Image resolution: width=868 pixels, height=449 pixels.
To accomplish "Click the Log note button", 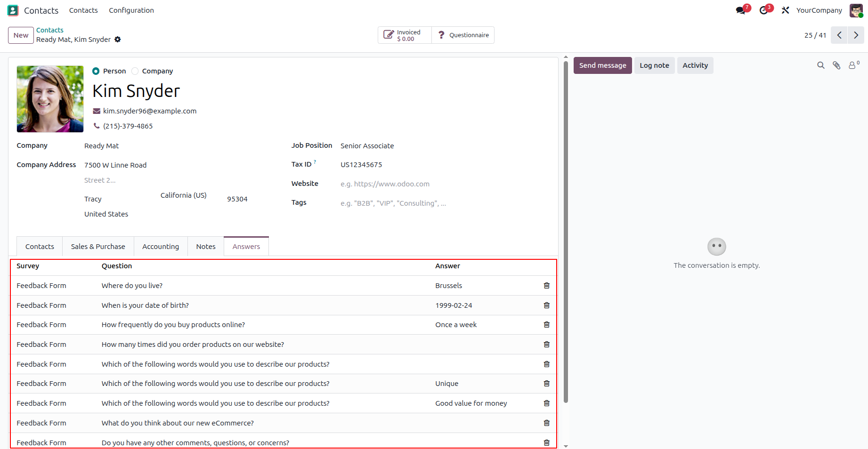I will (x=654, y=65).
